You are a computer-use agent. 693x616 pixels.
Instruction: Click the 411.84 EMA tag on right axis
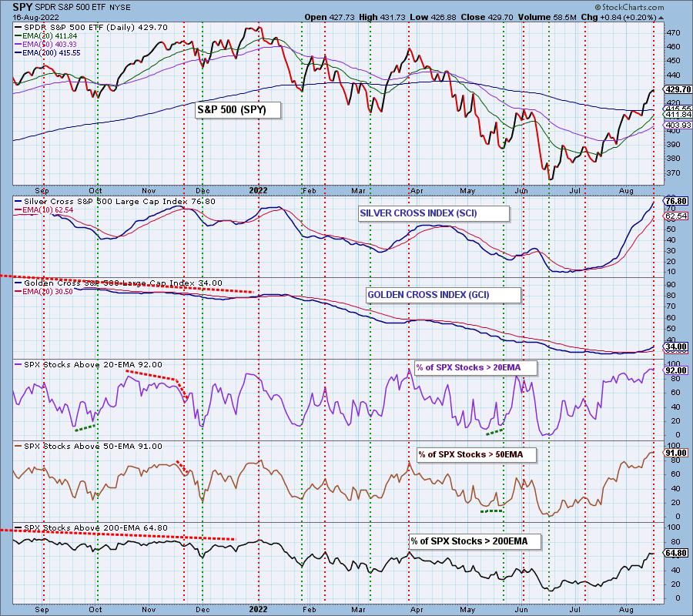[678, 115]
